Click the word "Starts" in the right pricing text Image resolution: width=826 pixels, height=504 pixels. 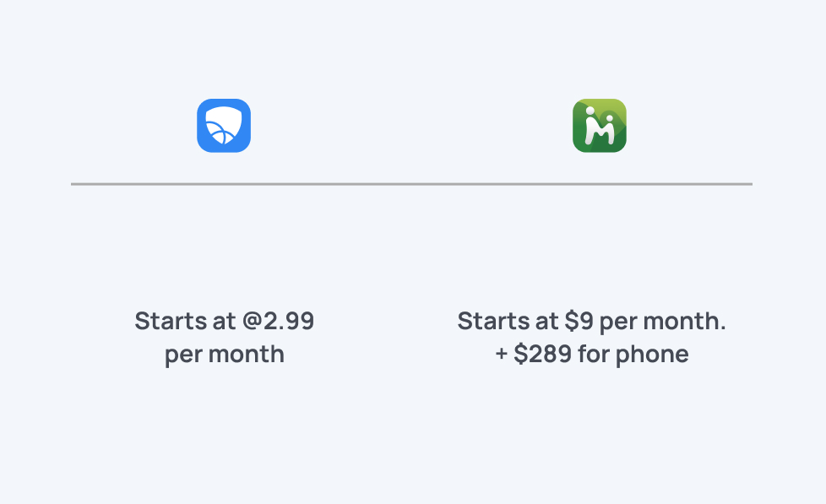487,321
